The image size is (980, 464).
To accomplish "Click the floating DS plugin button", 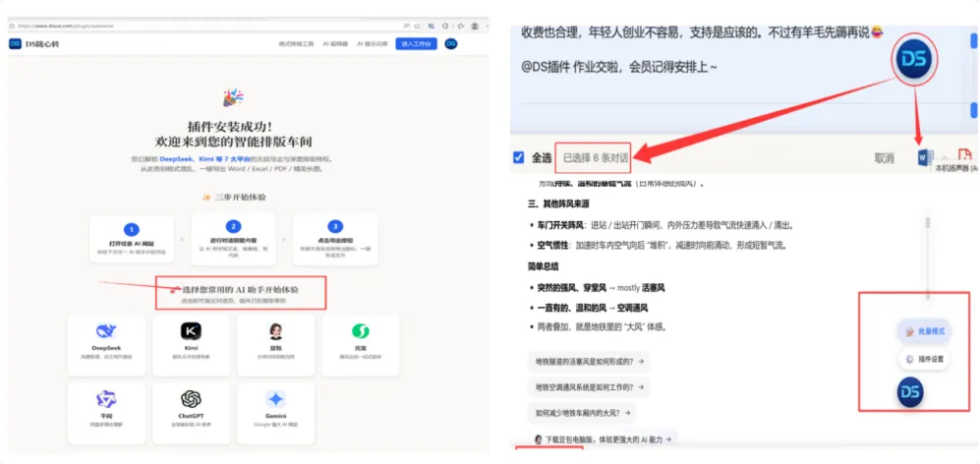I will [x=910, y=392].
